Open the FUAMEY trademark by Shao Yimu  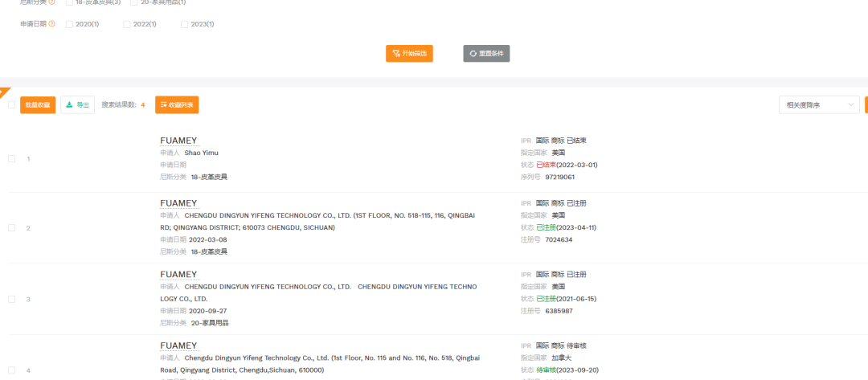(178, 141)
